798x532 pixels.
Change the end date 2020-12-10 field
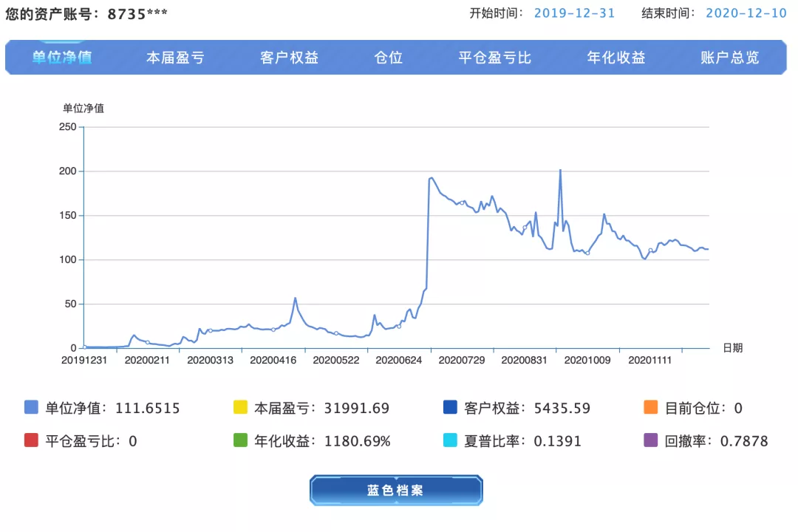(746, 13)
